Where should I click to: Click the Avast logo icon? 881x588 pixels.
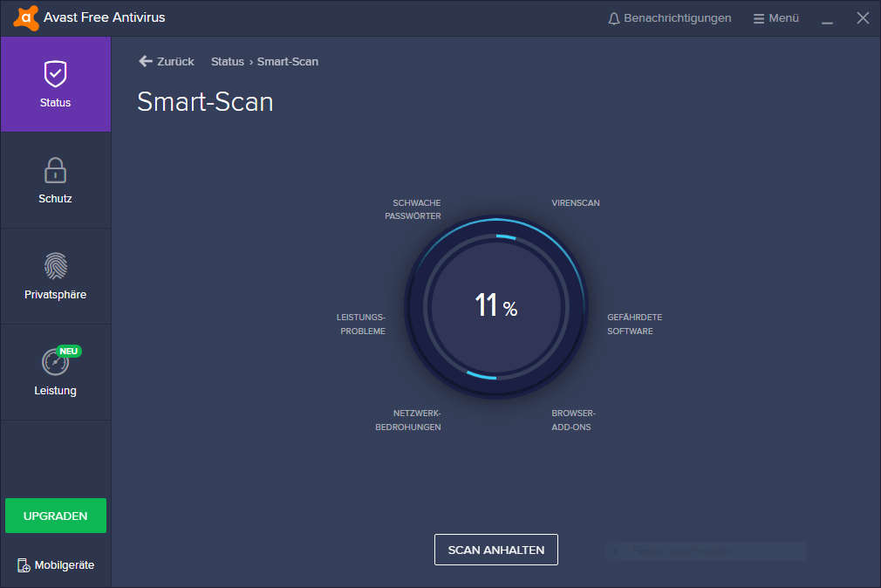point(25,17)
